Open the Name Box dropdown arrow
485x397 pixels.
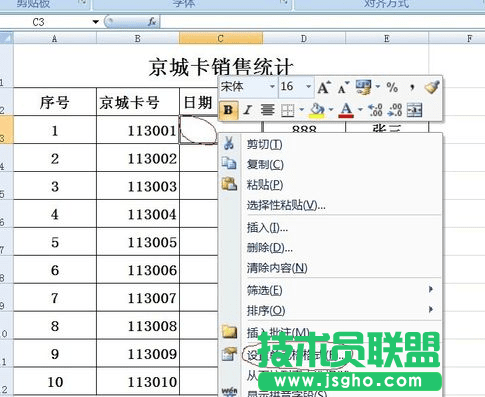[x=96, y=22]
